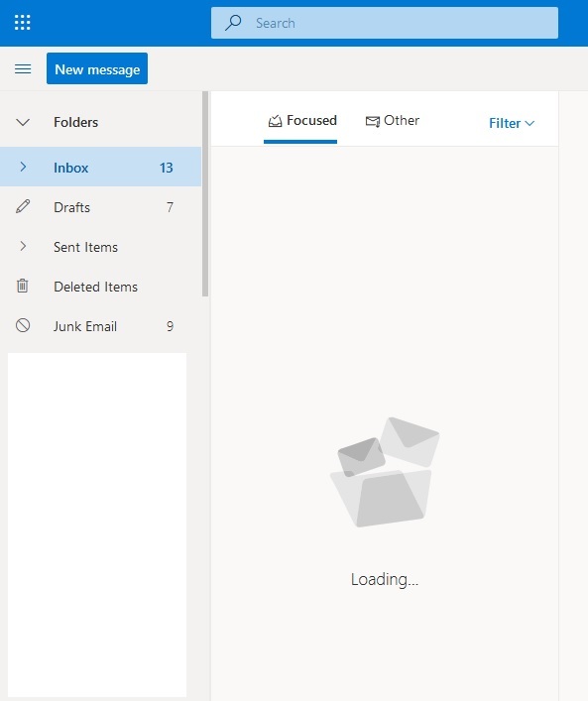Open the Filter dropdown
This screenshot has width=588, height=701.
pos(512,123)
